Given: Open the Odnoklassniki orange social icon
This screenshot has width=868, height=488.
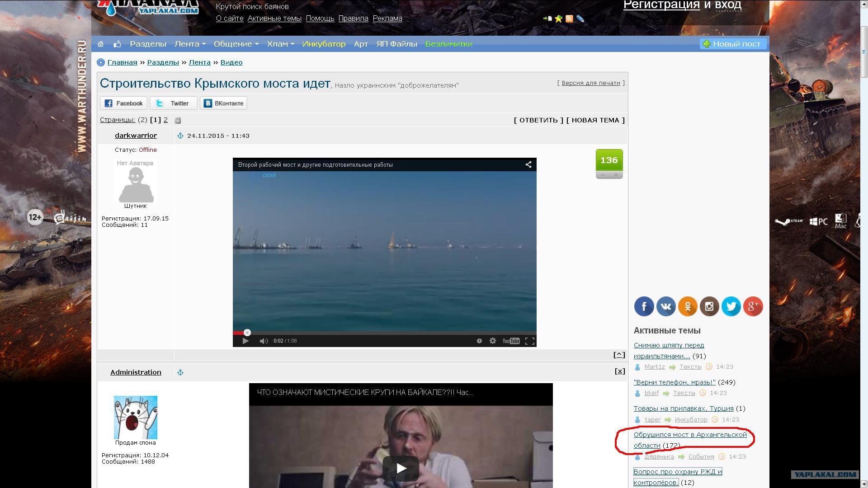Looking at the screenshot, I should (687, 306).
